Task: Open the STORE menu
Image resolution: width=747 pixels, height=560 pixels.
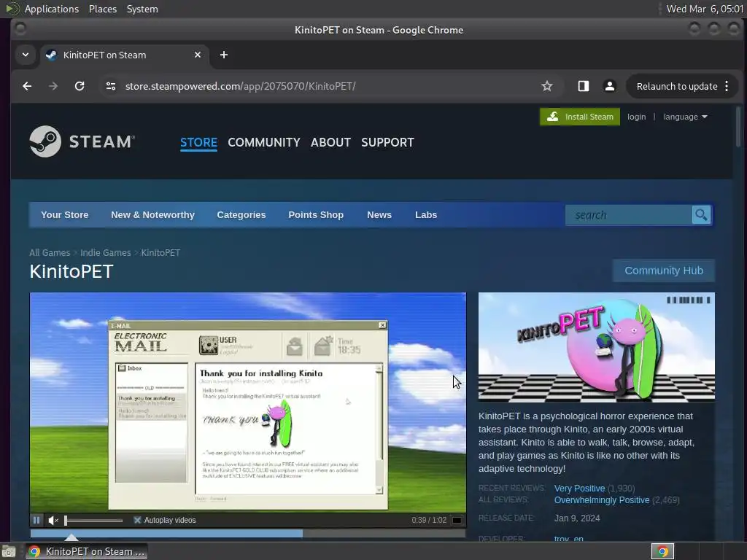Action: click(198, 142)
